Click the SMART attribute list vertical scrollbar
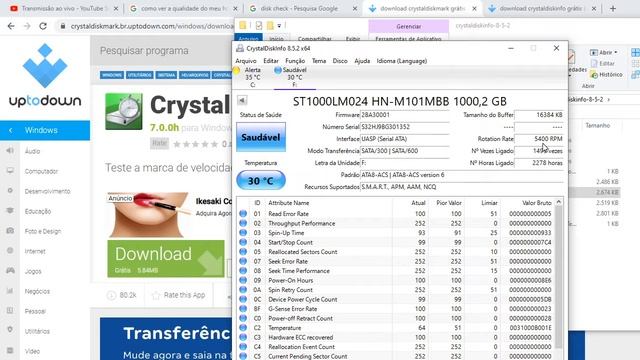This screenshot has width=640, height=360. pyautogui.click(x=559, y=278)
